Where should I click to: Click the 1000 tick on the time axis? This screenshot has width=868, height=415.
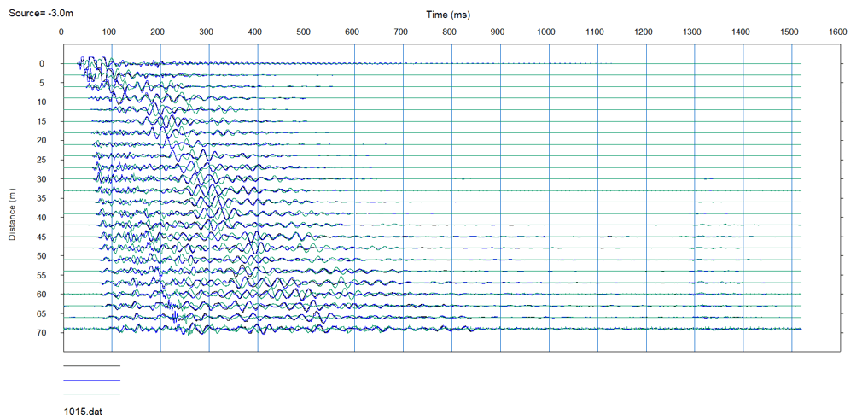tap(546, 32)
